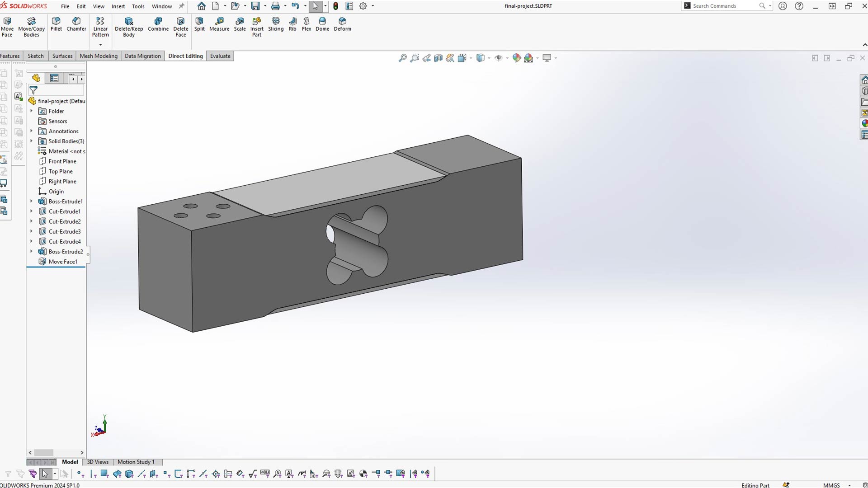Image resolution: width=868 pixels, height=488 pixels.
Task: Expand the Annotations node
Action: click(x=31, y=131)
